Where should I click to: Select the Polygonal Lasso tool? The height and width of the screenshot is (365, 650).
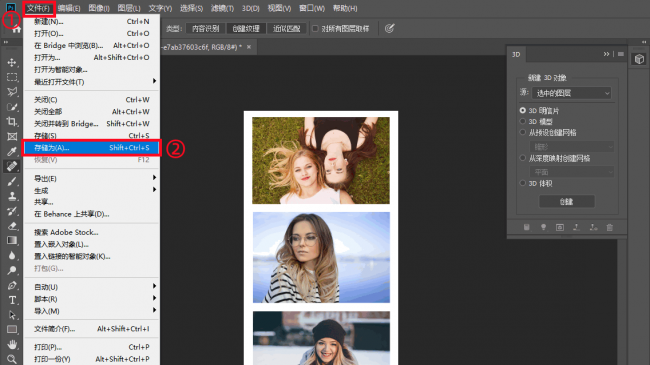[12, 92]
